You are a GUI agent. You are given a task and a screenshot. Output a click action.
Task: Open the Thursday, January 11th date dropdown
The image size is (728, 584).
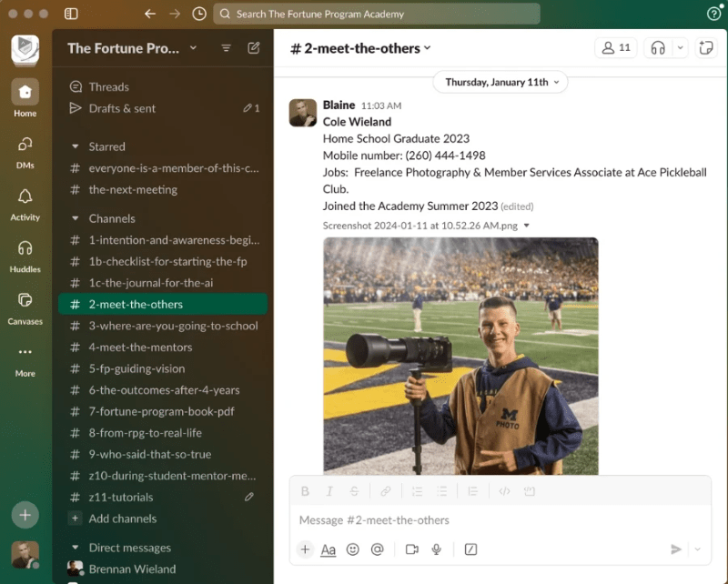(x=500, y=82)
